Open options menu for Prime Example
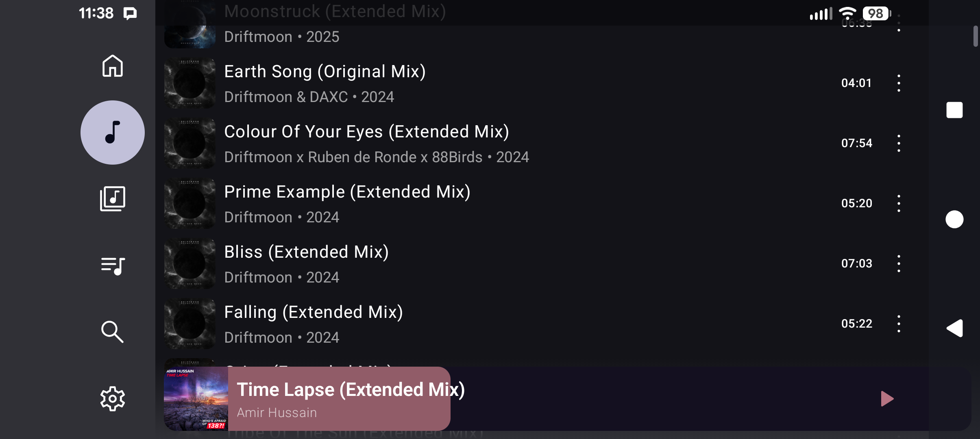Viewport: 980px width, 439px height. coord(899,204)
